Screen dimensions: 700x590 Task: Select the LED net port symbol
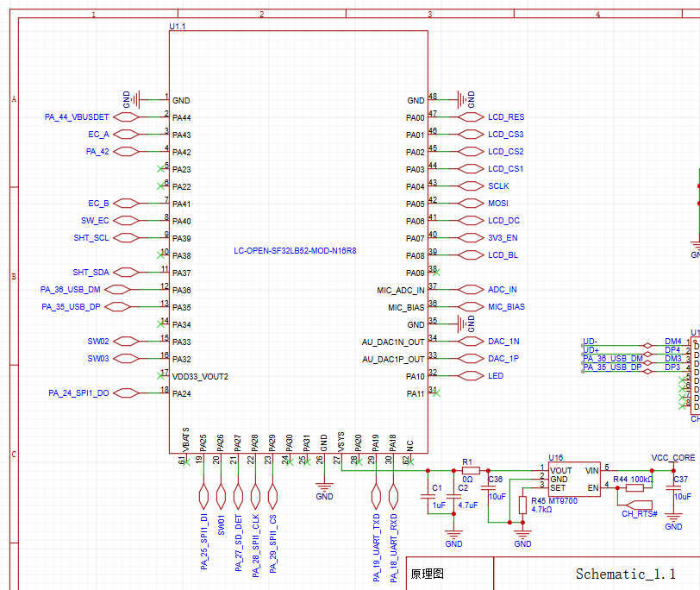(471, 375)
